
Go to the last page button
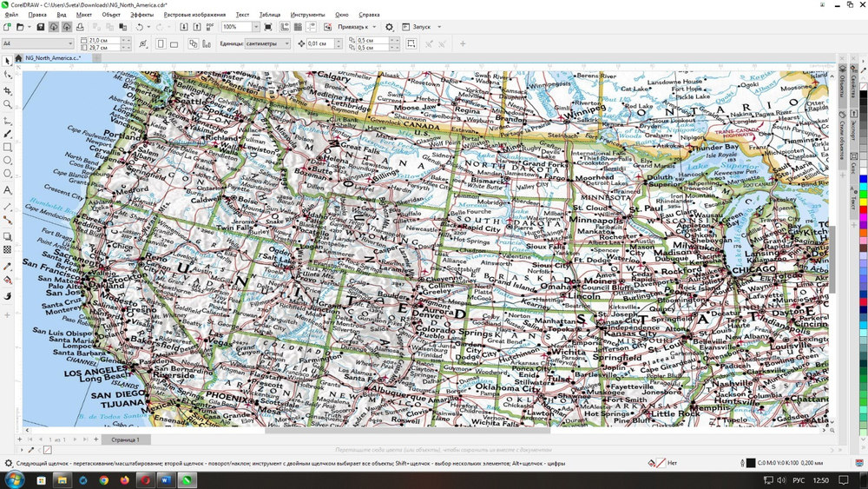point(85,439)
